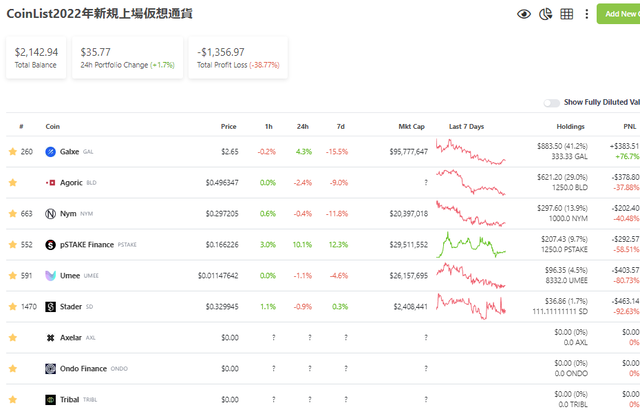Open the Umee coin page link
The width and height of the screenshot is (640, 414).
70,276
